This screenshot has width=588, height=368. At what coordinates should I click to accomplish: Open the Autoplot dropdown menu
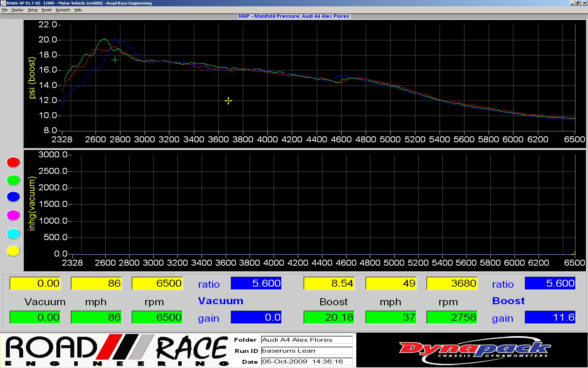point(63,10)
